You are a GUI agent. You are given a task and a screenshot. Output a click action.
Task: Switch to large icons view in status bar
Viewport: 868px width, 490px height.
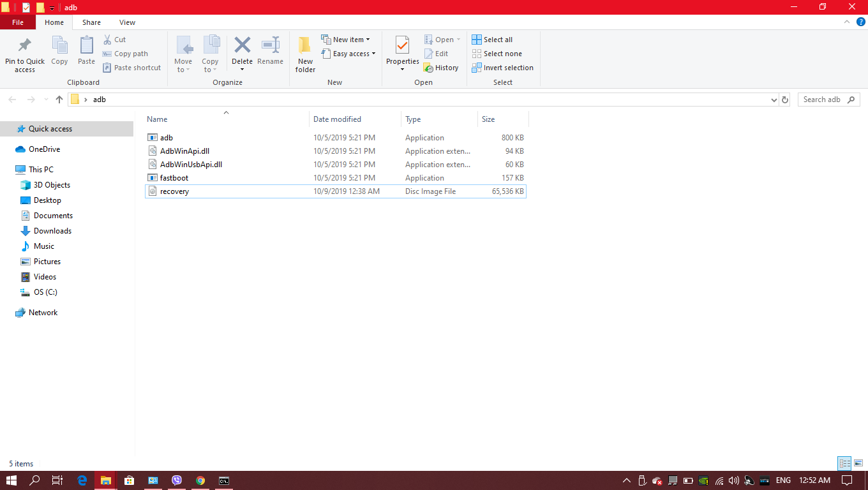[858, 464]
